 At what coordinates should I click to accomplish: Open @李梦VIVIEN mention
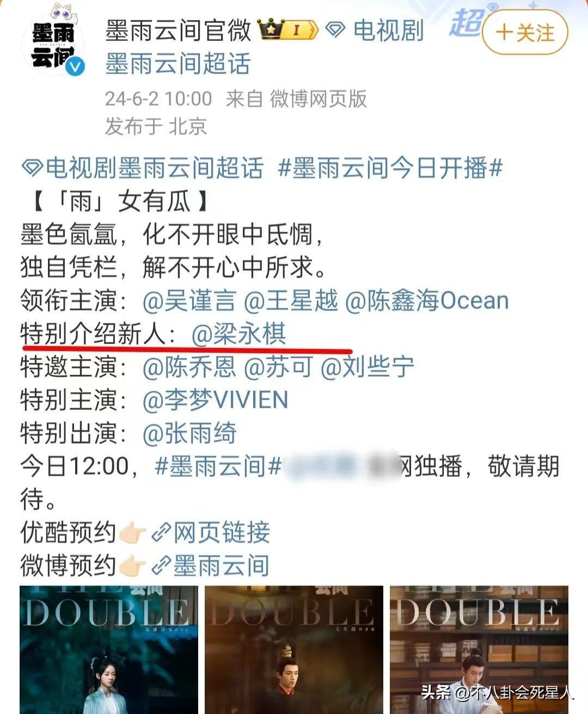(215, 400)
